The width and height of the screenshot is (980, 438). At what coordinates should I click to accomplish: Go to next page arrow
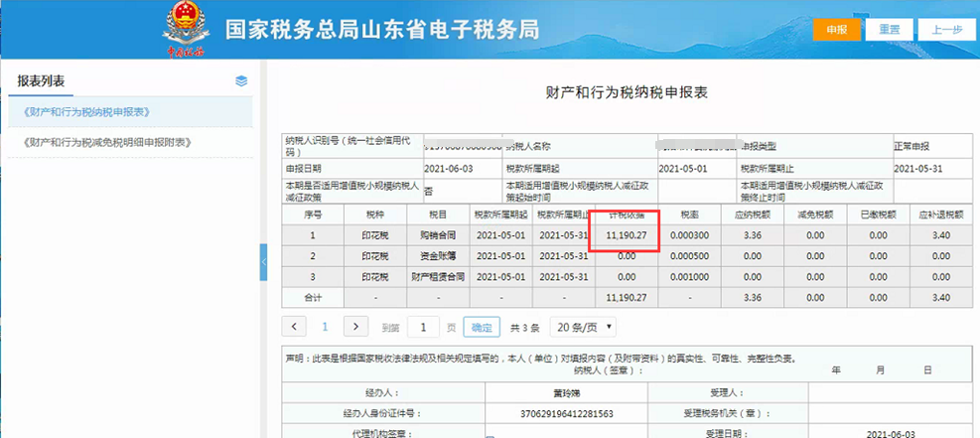click(355, 326)
